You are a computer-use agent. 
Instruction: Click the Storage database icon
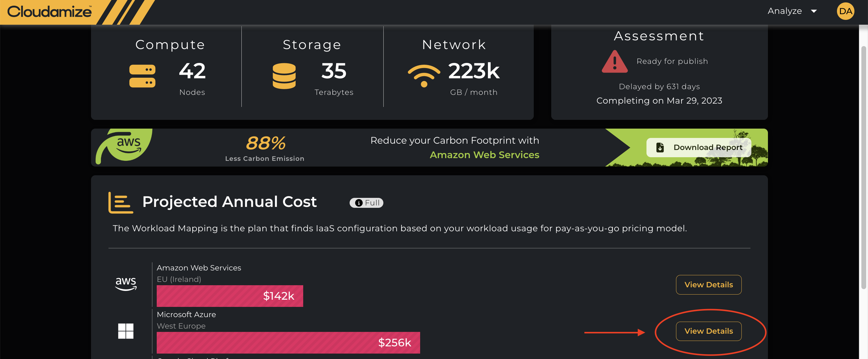coord(284,76)
